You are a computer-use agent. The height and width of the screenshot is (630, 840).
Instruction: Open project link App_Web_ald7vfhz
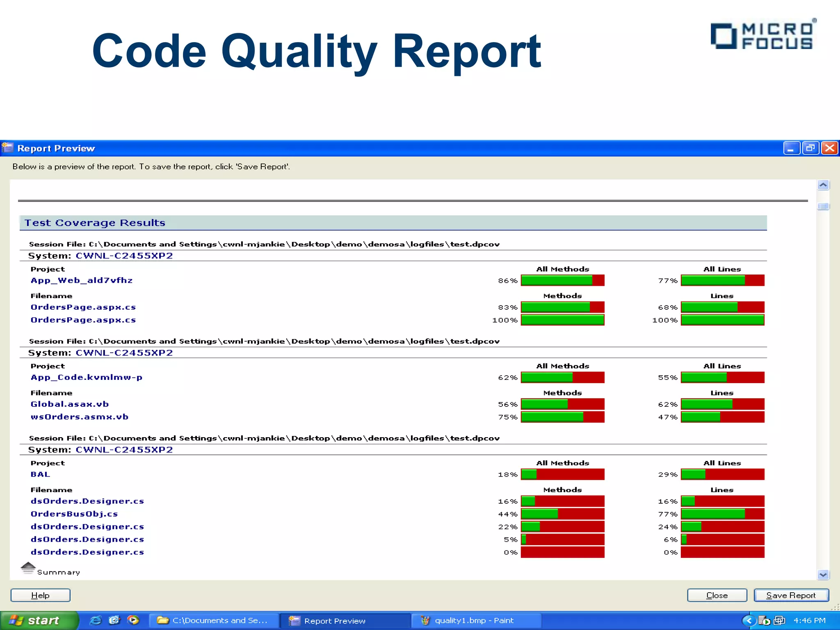pos(82,281)
